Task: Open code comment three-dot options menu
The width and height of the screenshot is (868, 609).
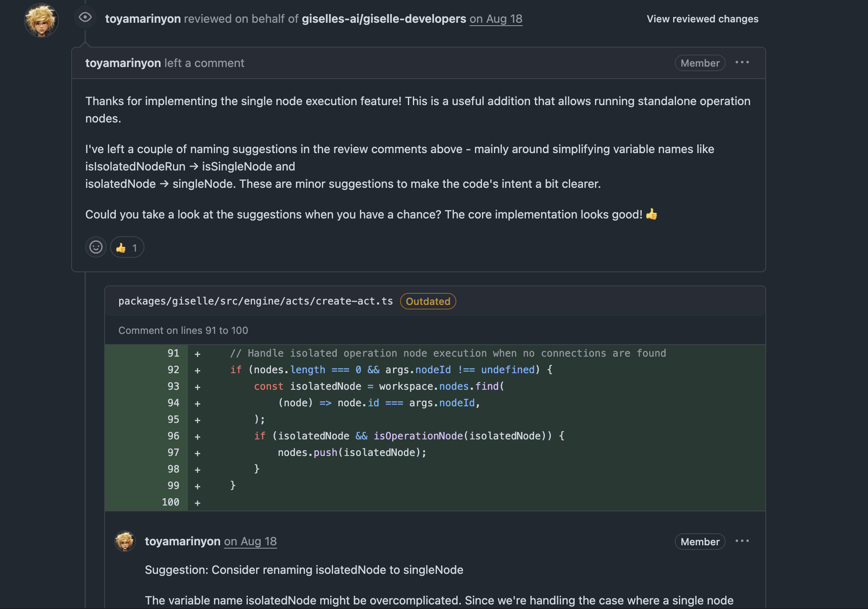Action: [x=742, y=541]
